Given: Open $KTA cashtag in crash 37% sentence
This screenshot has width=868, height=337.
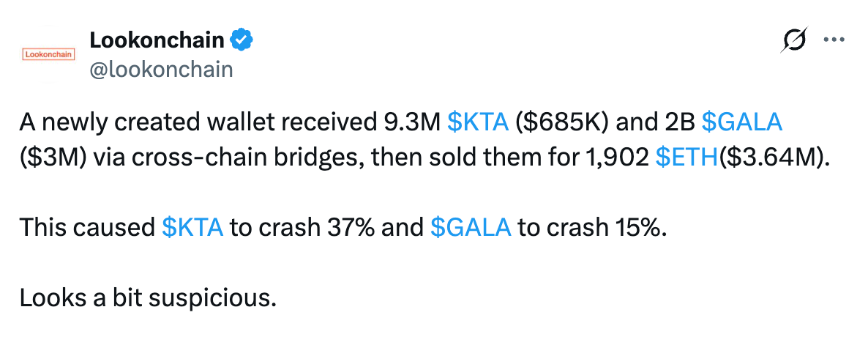Looking at the screenshot, I should click(192, 228).
